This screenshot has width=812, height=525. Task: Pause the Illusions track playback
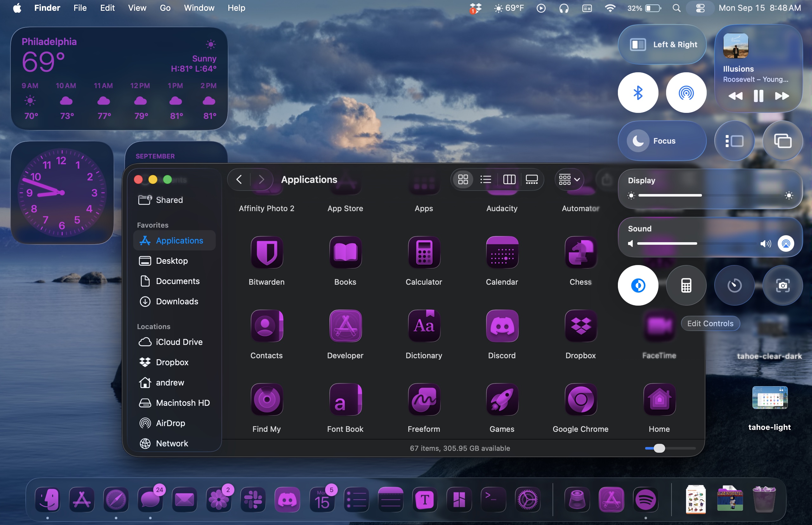pyautogui.click(x=758, y=96)
